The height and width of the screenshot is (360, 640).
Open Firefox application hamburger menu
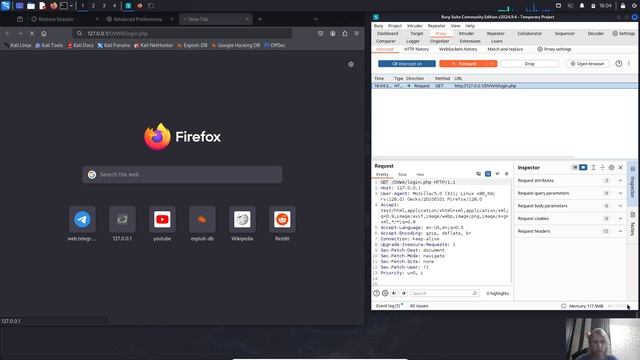356,33
